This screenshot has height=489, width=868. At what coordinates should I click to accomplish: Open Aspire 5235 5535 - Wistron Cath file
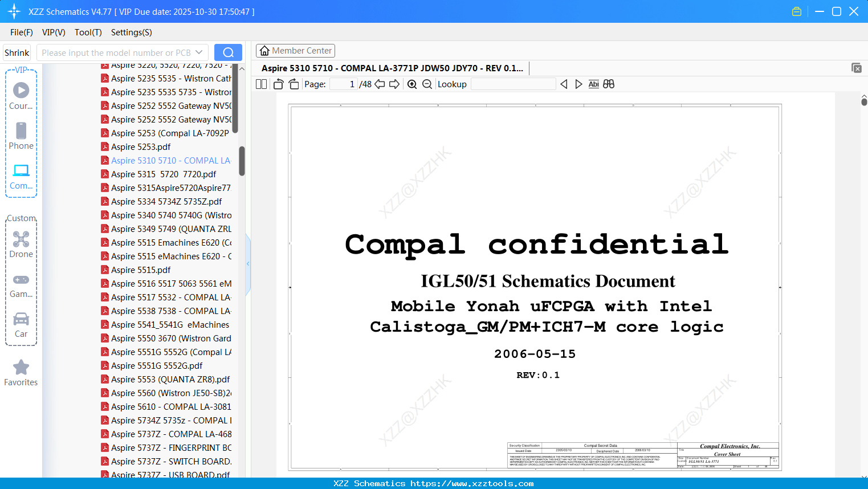coord(166,79)
